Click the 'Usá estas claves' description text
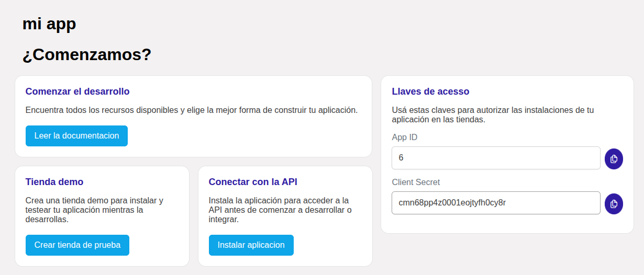 [x=493, y=115]
